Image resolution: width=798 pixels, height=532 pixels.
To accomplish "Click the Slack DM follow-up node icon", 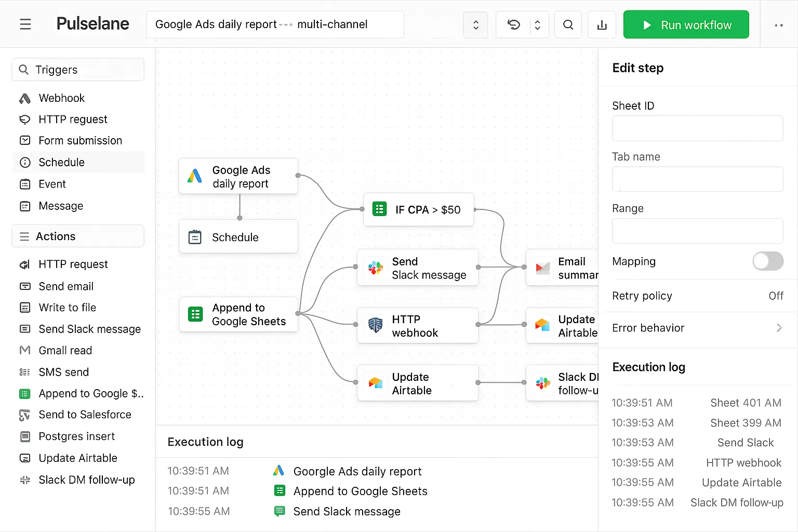I will click(543, 383).
